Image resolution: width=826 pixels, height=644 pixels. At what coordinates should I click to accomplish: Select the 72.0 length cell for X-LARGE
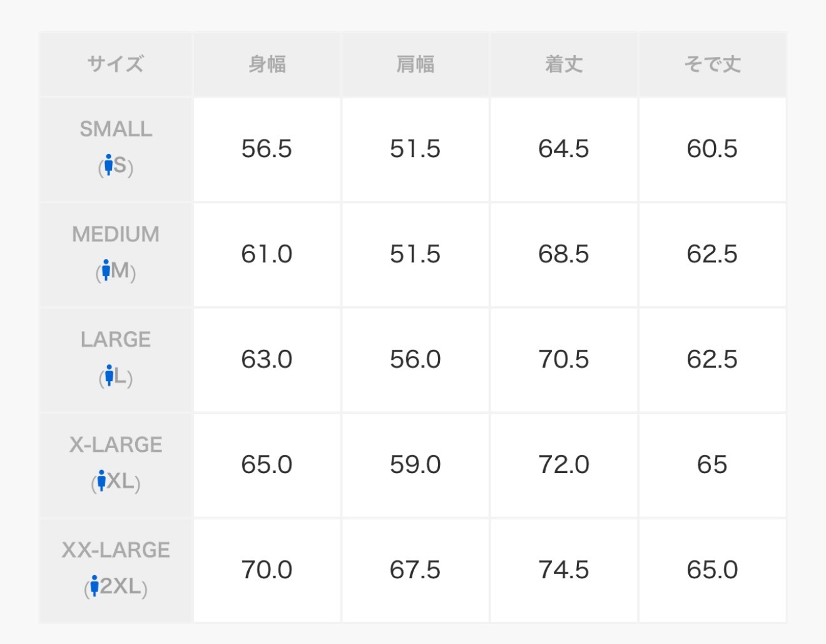point(564,464)
